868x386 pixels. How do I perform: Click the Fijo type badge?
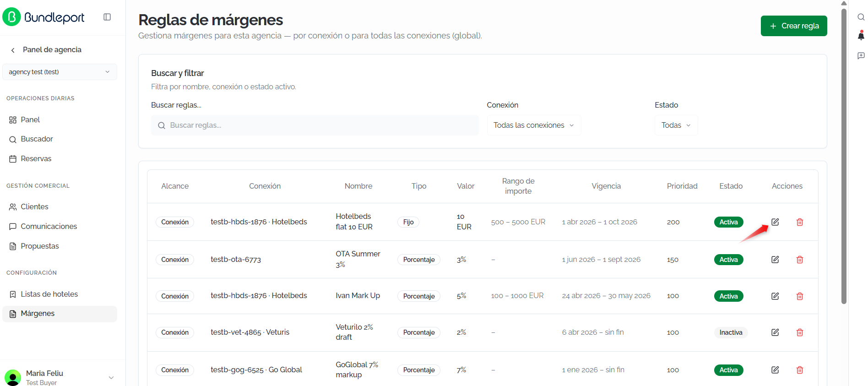(408, 222)
